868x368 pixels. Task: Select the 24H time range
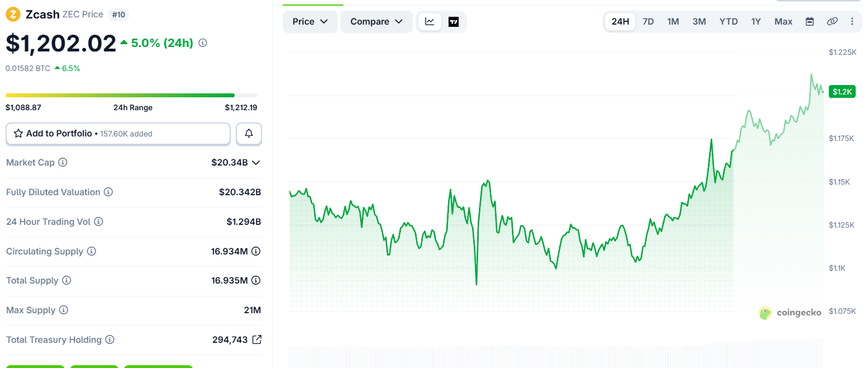(x=620, y=22)
